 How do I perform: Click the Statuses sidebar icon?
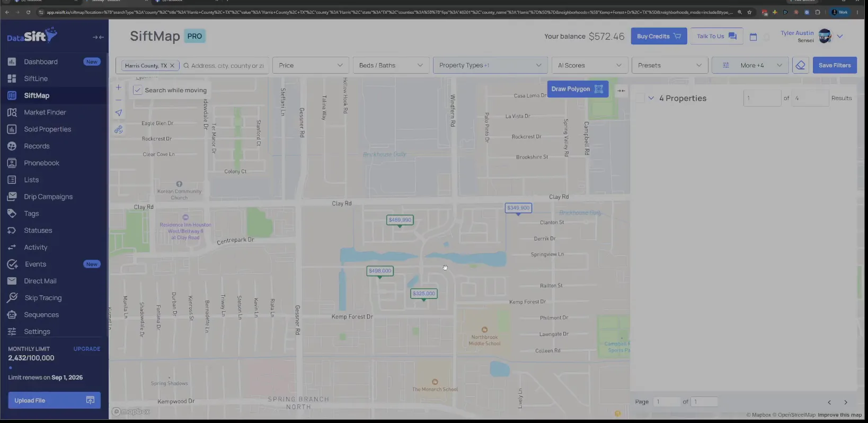(x=12, y=231)
